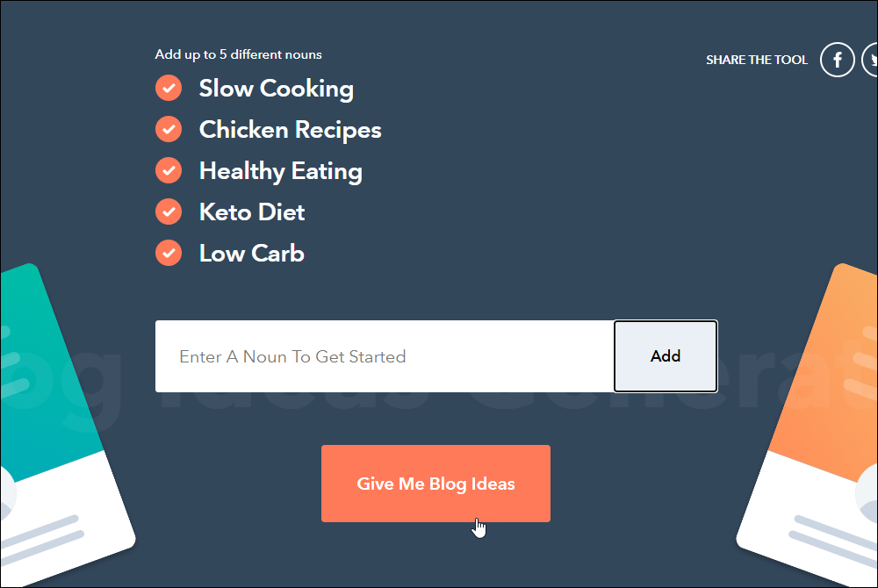The height and width of the screenshot is (588, 878).
Task: Remove the Keto Diet checkmark
Action: [169, 212]
